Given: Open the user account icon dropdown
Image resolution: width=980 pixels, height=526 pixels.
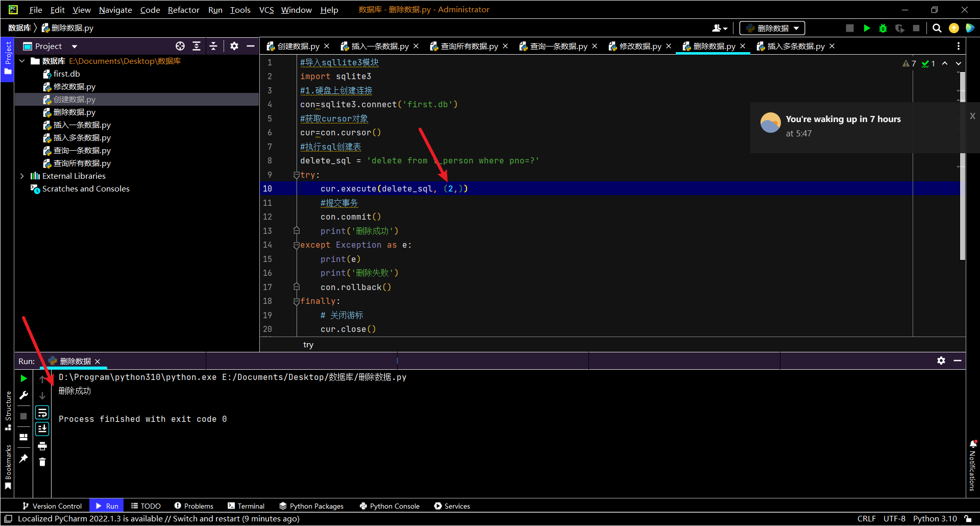Looking at the screenshot, I should click(x=720, y=28).
